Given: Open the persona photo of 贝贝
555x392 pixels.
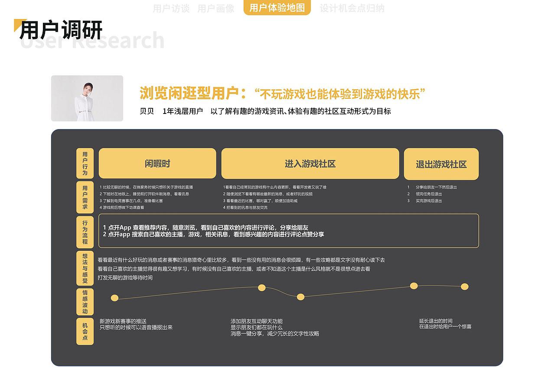Looking at the screenshot, I should pyautogui.click(x=87, y=98).
